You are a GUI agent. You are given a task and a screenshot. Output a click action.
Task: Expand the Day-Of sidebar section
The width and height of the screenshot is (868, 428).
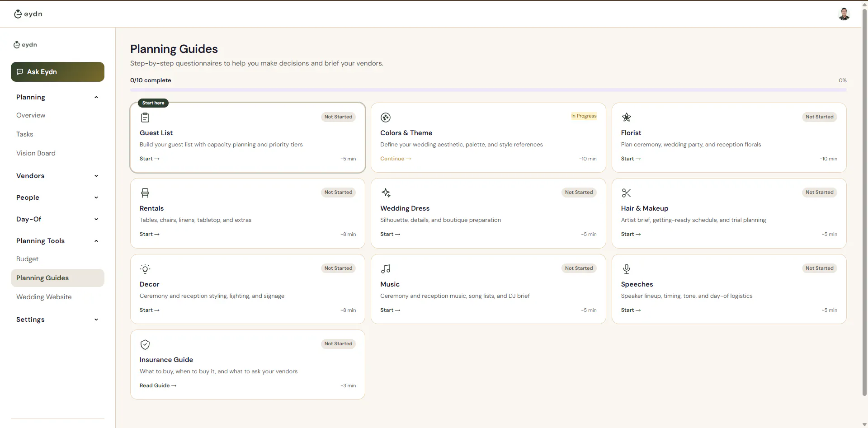(57, 219)
